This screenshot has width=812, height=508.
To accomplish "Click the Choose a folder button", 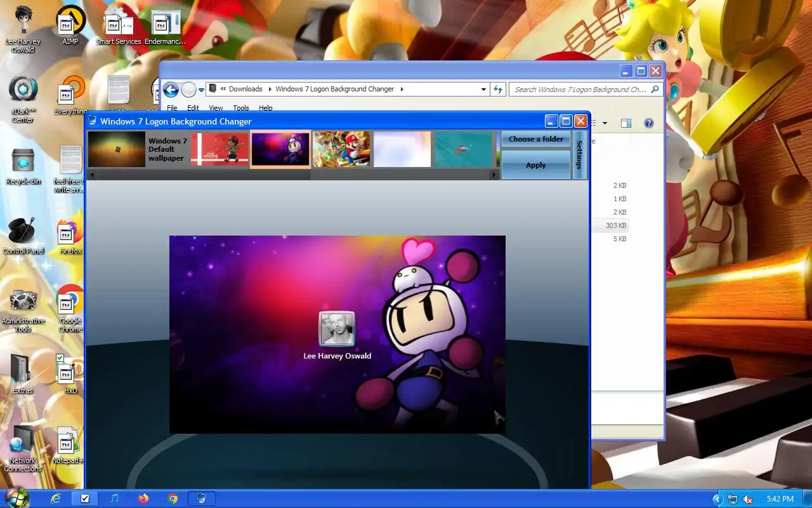I will click(x=536, y=139).
